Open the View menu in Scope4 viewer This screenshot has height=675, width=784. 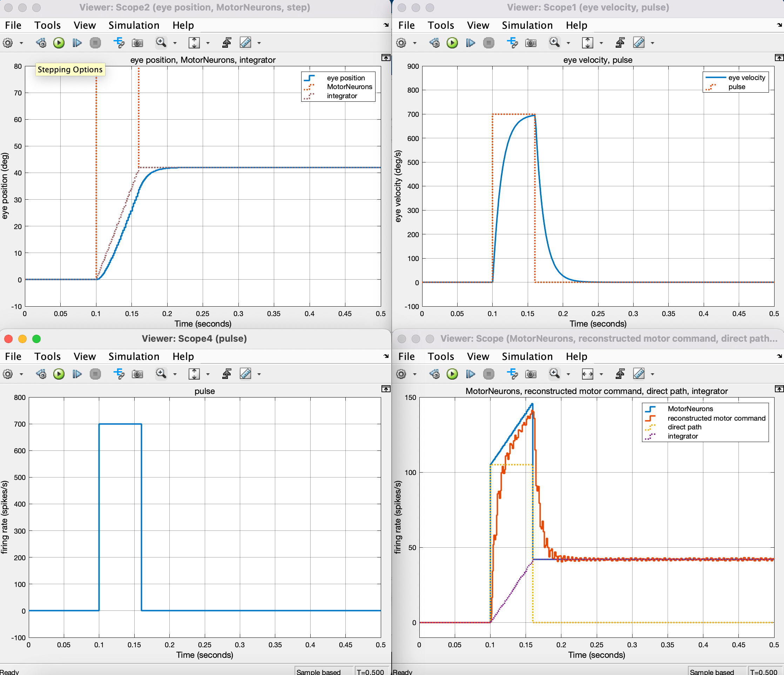pyautogui.click(x=85, y=356)
